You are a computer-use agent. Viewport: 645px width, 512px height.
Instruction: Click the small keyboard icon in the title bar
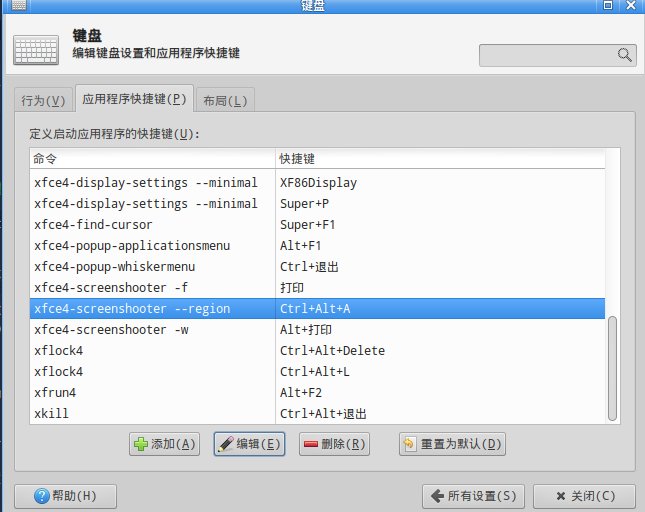tap(19, 5)
